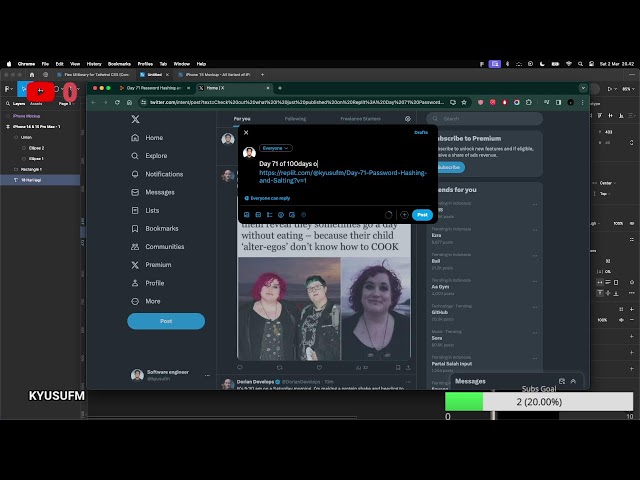Image resolution: width=640 pixels, height=480 pixels.
Task: Open the Everyone audience dropdown
Action: coord(276,148)
